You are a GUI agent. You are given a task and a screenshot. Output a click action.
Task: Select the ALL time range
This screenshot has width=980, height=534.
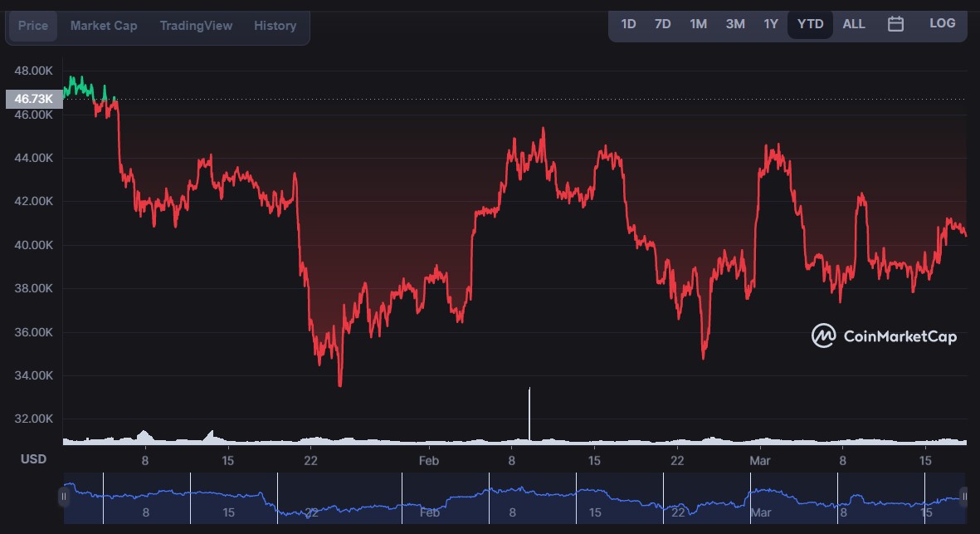[854, 24]
